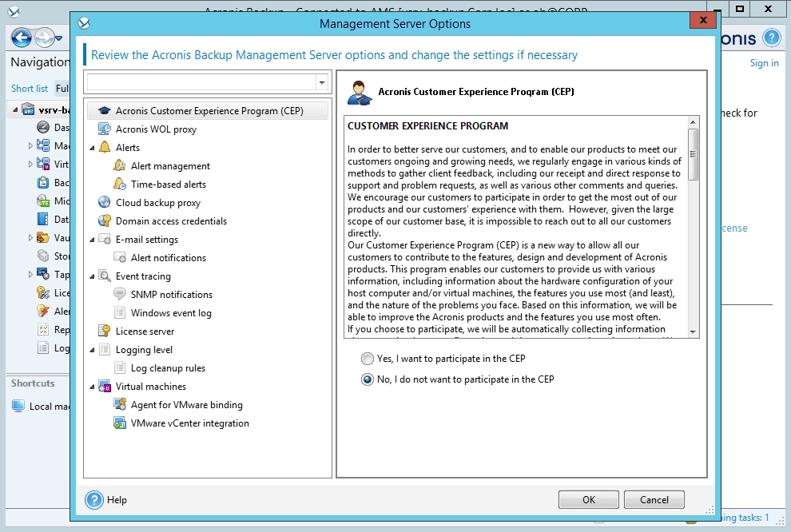
Task: Expand the Vaults node in Navigation tree
Action: click(x=30, y=237)
